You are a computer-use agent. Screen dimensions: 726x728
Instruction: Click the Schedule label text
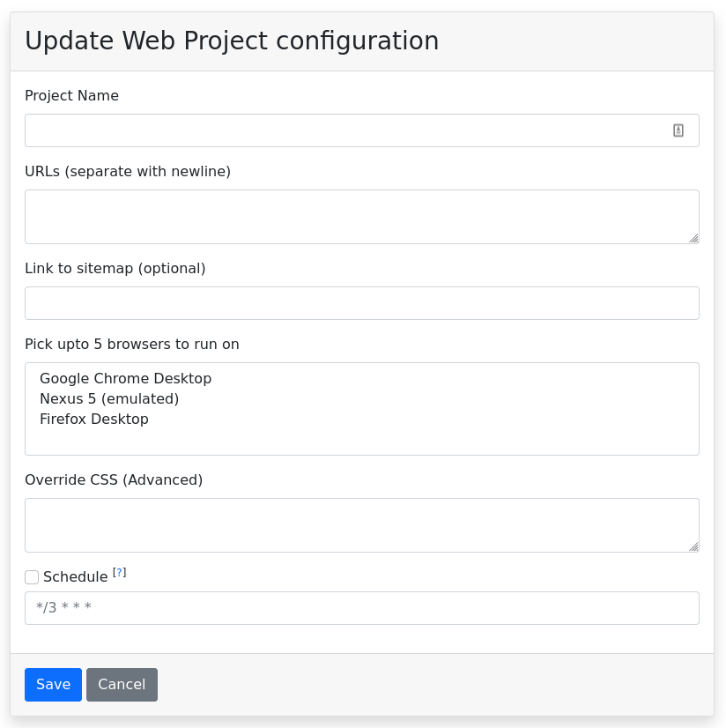pos(75,577)
